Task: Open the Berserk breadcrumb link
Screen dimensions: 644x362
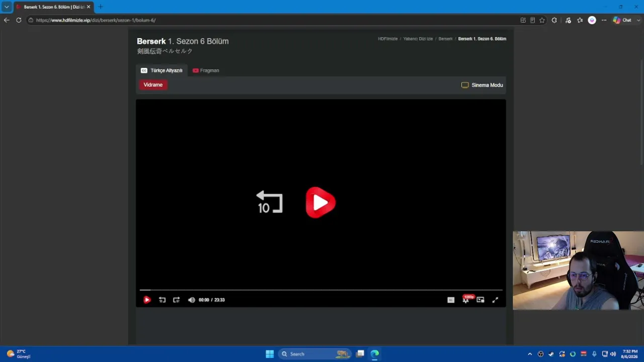Action: 445,39
